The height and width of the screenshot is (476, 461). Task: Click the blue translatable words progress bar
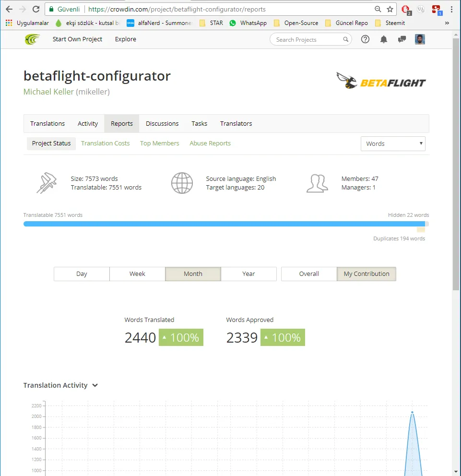(224, 224)
